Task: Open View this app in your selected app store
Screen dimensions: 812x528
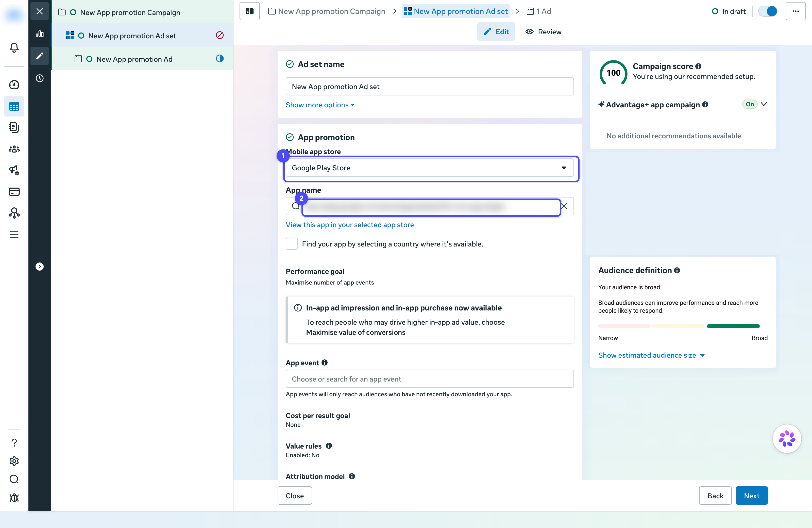Action: (350, 225)
